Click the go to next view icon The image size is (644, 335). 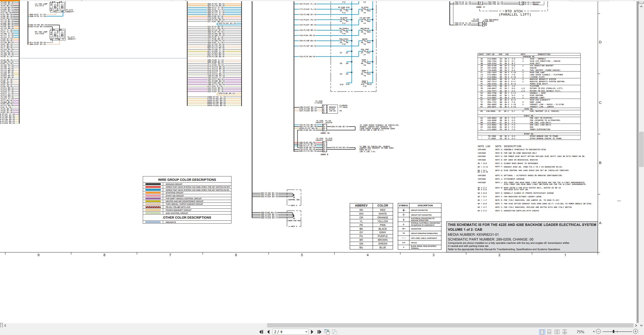pyautogui.click(x=335, y=332)
